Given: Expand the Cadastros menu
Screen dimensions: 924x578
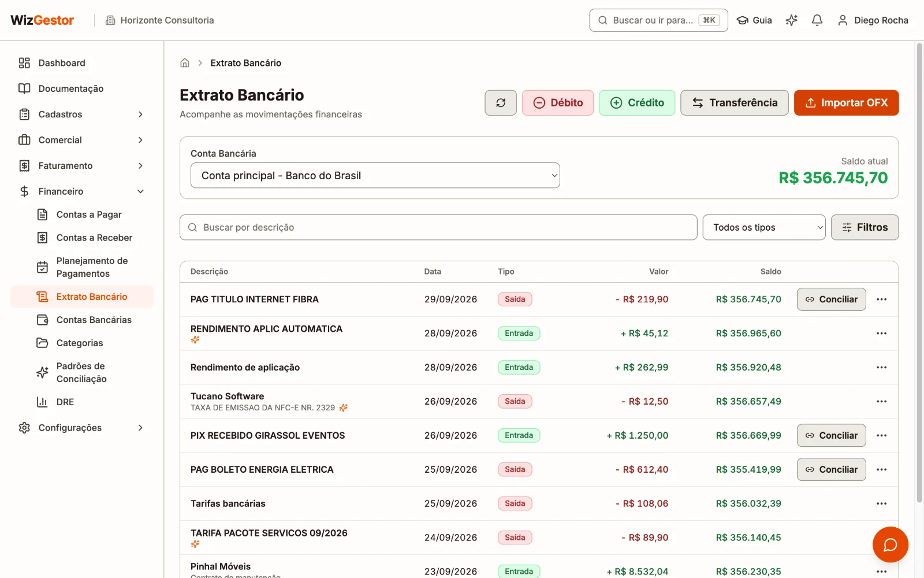Looking at the screenshot, I should [81, 114].
